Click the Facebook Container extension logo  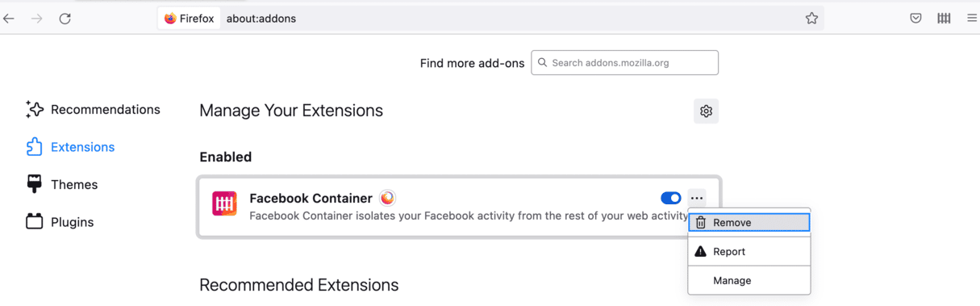pyautogui.click(x=224, y=204)
